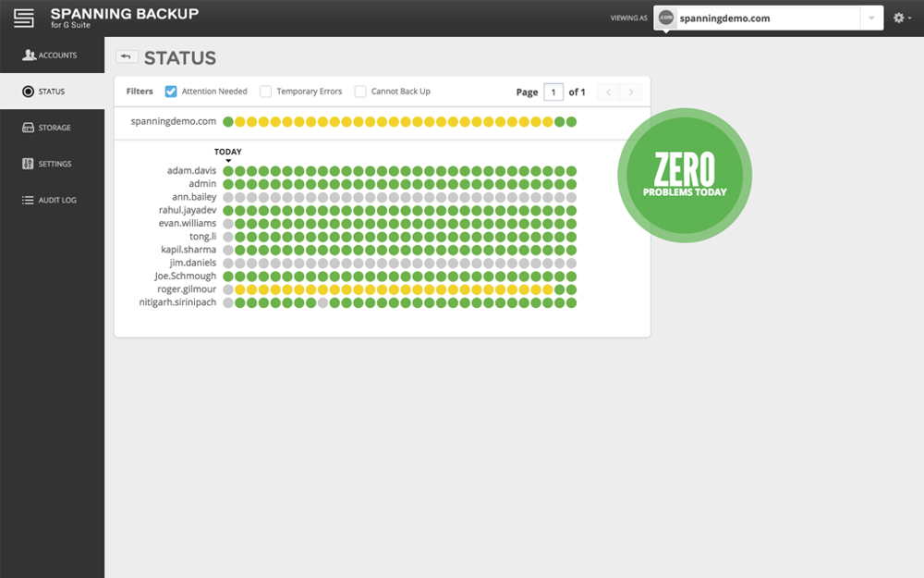Open the gear settings dropdown menu

coord(902,18)
